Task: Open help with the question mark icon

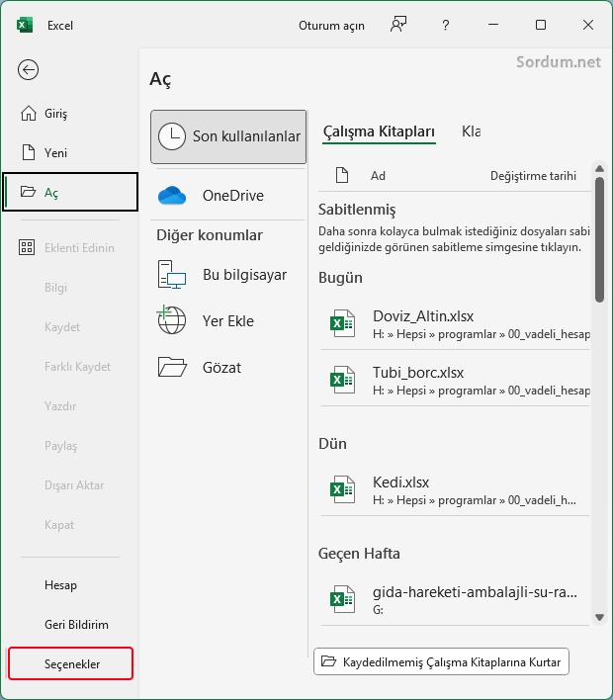Action: (x=446, y=25)
